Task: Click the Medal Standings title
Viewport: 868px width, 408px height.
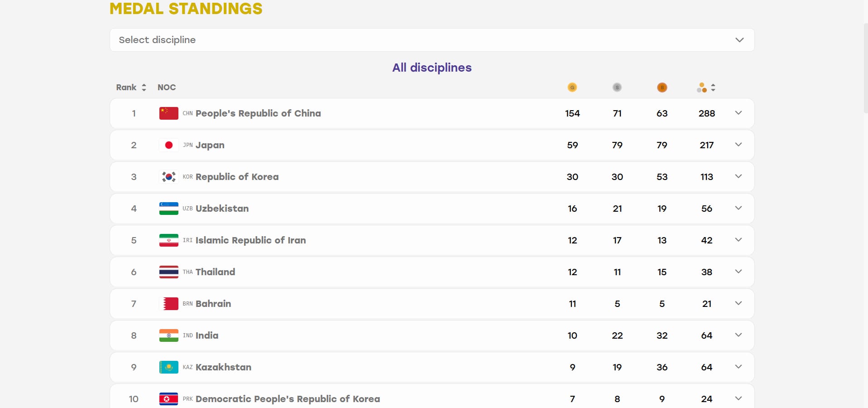Action: point(186,9)
